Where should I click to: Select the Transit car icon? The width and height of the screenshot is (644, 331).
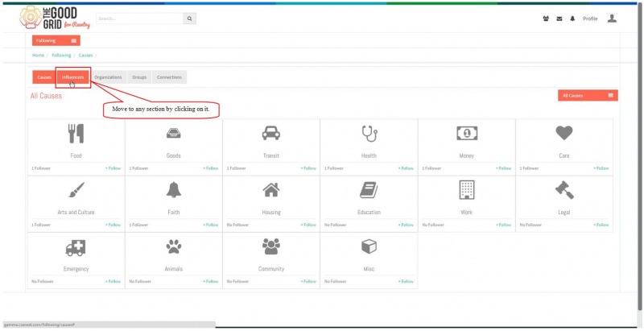(x=271, y=133)
